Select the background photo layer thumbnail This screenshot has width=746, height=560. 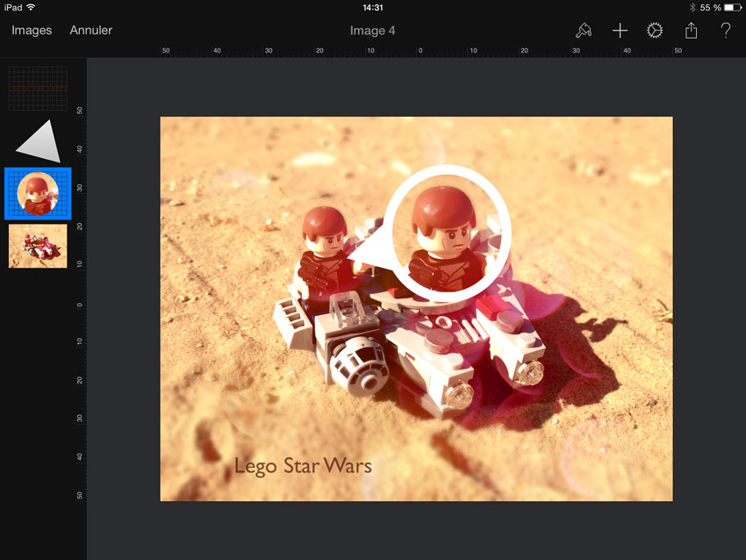tap(38, 246)
